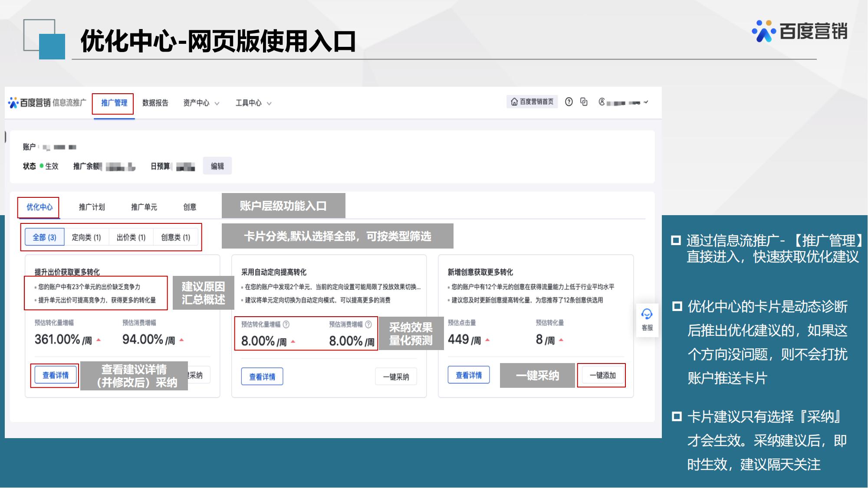The width and height of the screenshot is (868, 488).
Task: Click the 449 /周 estimated clicks value
Action: (464, 340)
